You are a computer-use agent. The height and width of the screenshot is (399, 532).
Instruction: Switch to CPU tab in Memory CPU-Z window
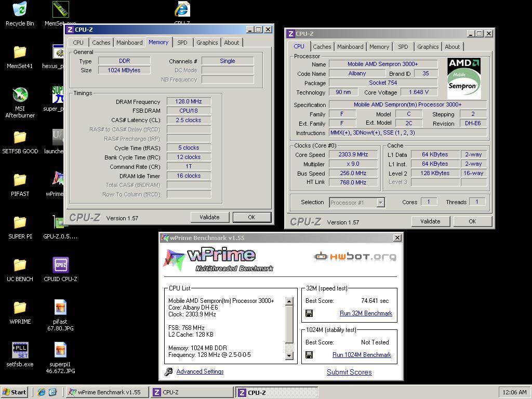(78, 43)
